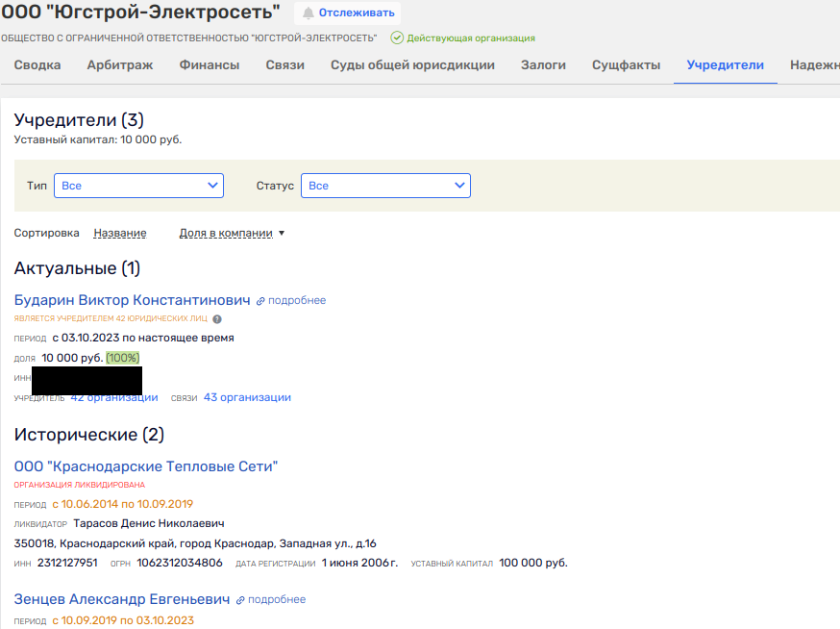Go to the Финансы tab
Viewport: 840px width, 629px height.
point(210,65)
